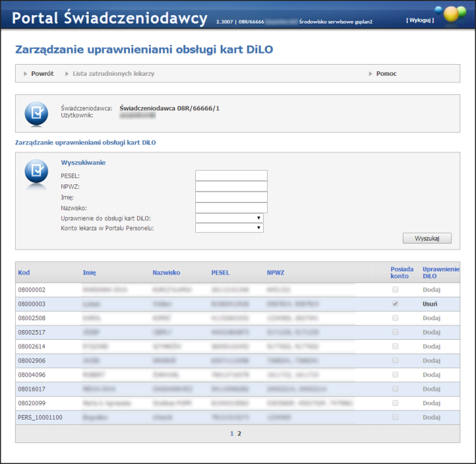The image size is (476, 464).
Task: Click Świadczeniodawca 08R/66666/1 text
Action: coord(169,108)
